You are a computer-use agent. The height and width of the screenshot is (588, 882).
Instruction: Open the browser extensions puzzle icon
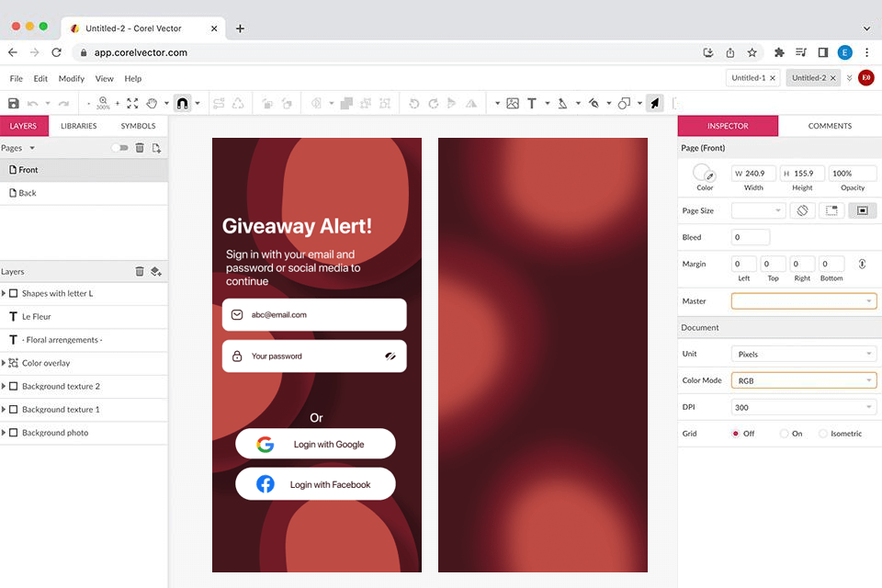coord(779,53)
